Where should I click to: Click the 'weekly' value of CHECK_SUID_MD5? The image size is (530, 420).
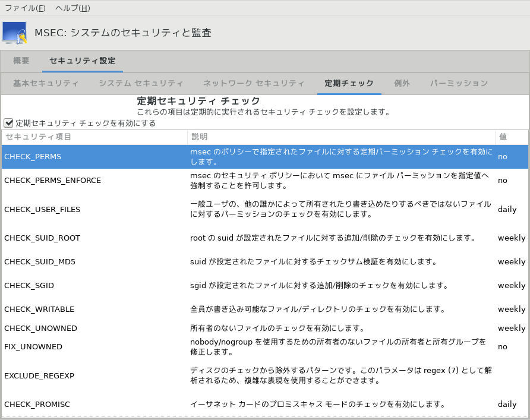512,261
